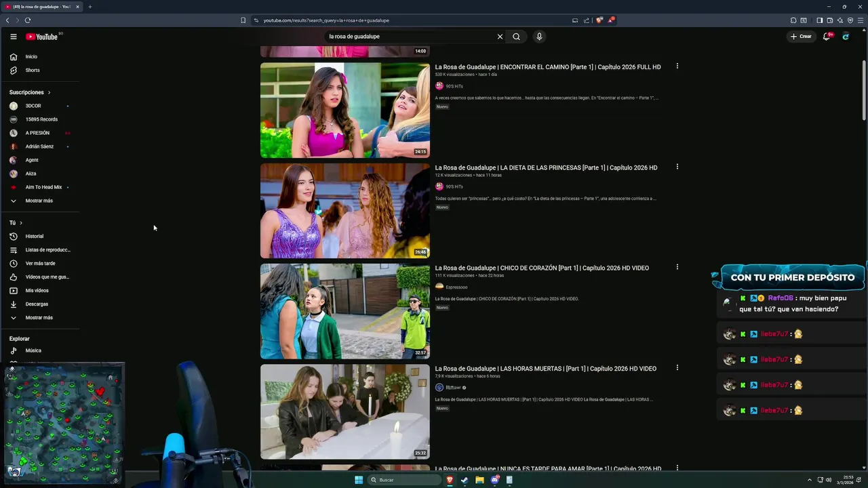
Task: Expand Mostrar más under Tú section
Action: click(x=41, y=318)
